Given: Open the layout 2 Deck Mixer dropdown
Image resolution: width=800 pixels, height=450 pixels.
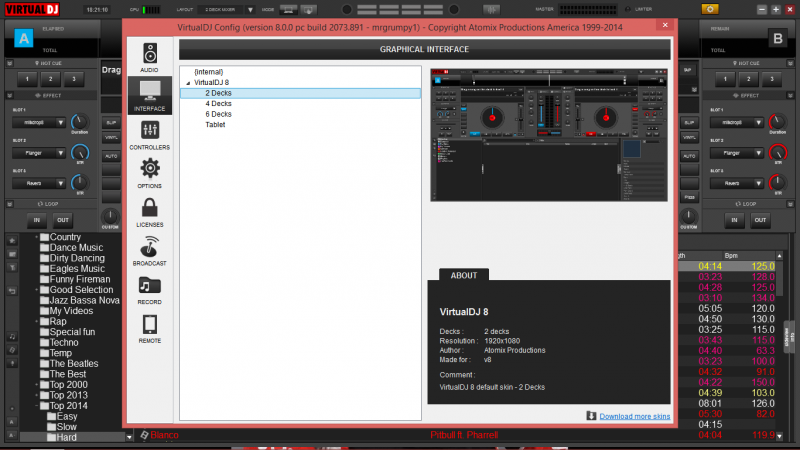Looking at the screenshot, I should [250, 10].
